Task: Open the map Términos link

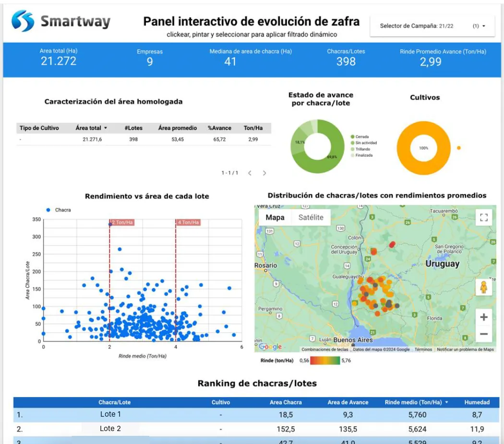Action: (x=423, y=349)
